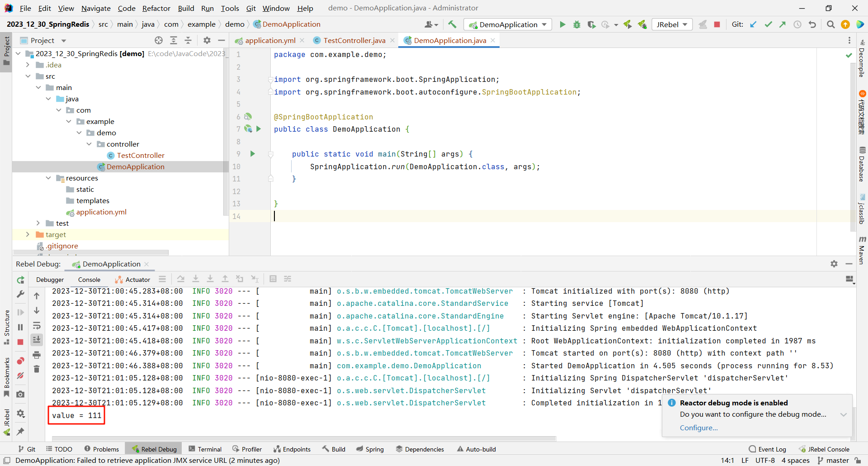Open Project panel settings gear

pos(207,40)
